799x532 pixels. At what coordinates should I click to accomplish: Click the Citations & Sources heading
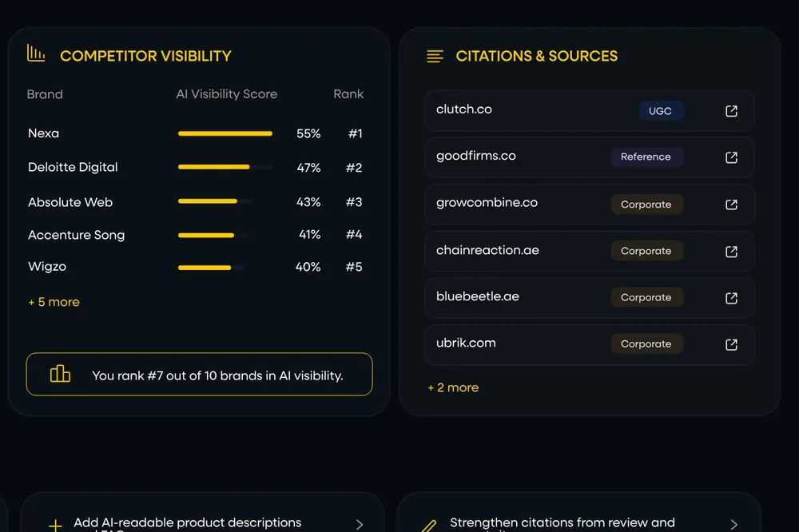(537, 56)
